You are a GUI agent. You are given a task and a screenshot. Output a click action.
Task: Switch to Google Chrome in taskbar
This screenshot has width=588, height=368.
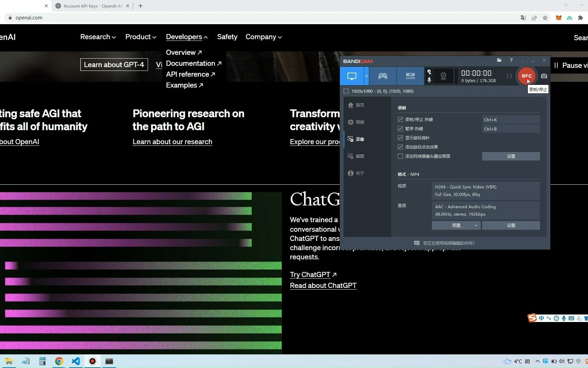click(x=59, y=361)
